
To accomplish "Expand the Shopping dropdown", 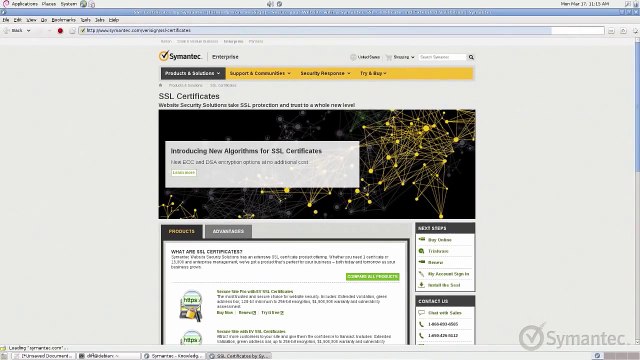I will click(404, 57).
